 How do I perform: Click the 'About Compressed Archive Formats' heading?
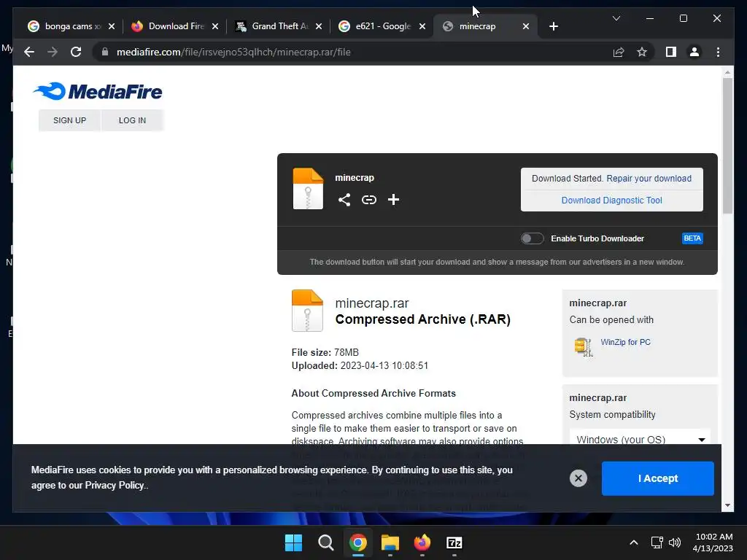(x=373, y=393)
